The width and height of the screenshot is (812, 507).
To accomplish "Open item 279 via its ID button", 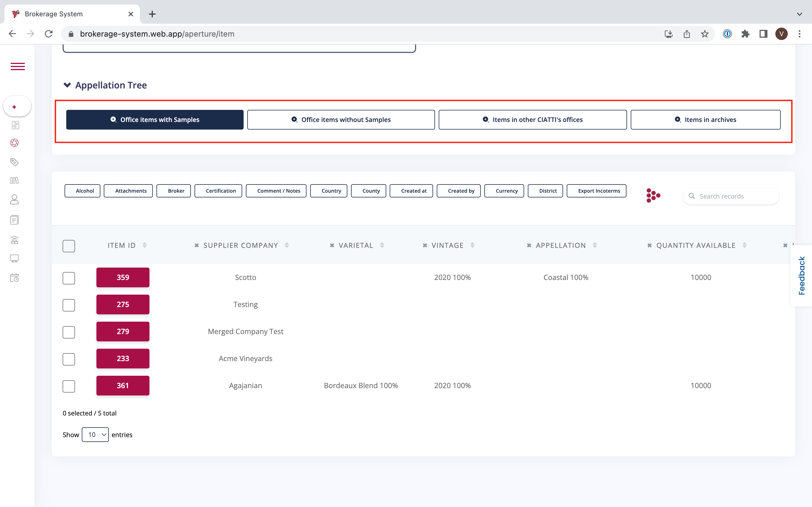I will [x=123, y=331].
